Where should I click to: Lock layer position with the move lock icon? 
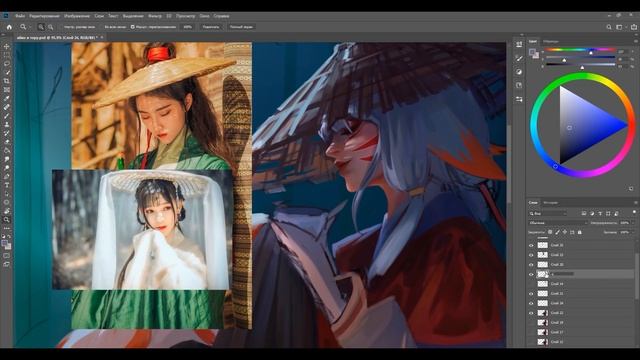[x=565, y=232]
